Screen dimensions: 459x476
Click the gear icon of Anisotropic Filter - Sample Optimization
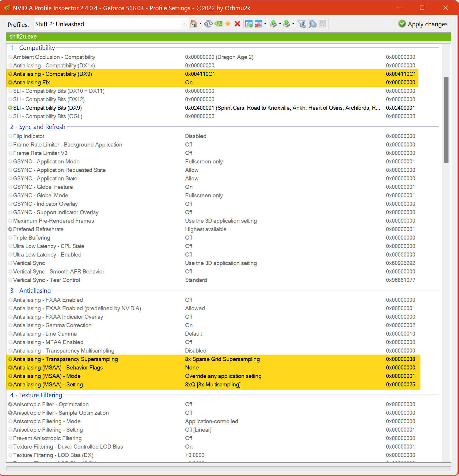point(10,413)
